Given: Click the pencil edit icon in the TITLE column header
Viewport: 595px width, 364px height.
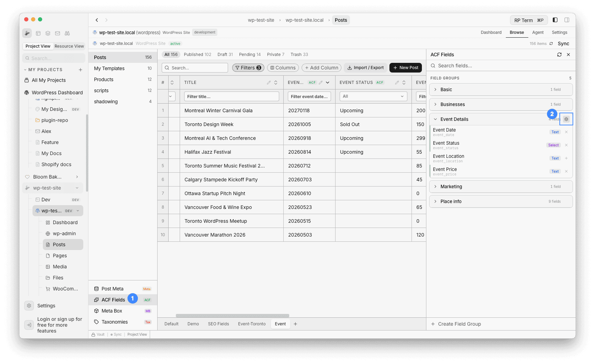Looking at the screenshot, I should coord(269,83).
